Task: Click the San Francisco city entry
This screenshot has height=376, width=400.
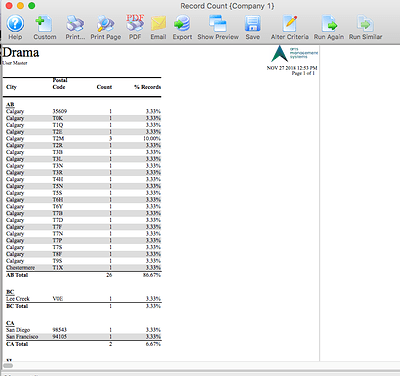Action: click(22, 337)
